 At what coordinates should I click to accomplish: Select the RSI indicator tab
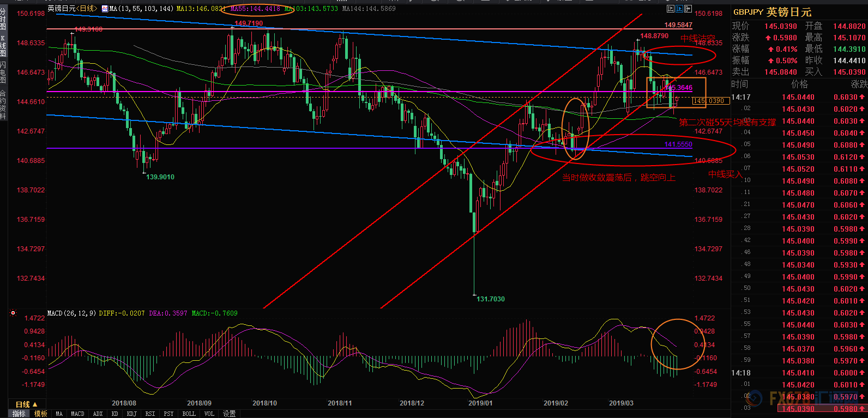tap(150, 414)
